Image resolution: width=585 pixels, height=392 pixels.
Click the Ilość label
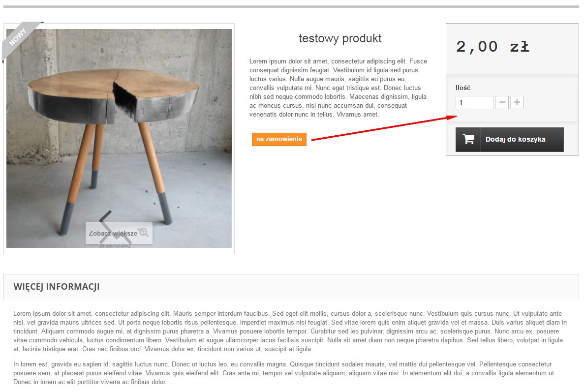click(x=462, y=88)
